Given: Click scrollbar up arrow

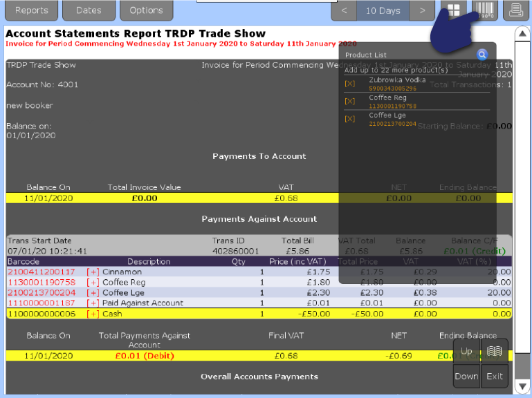Looking at the screenshot, I should [522, 34].
